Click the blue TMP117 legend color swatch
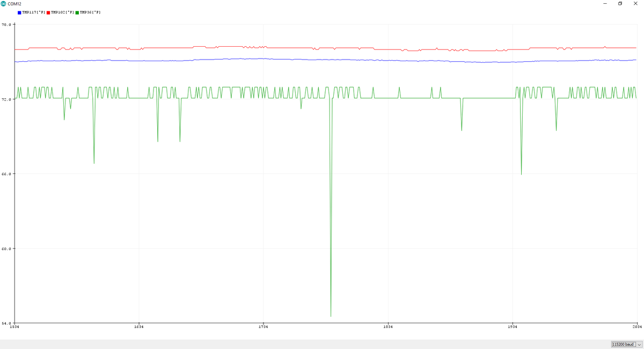 pos(19,12)
